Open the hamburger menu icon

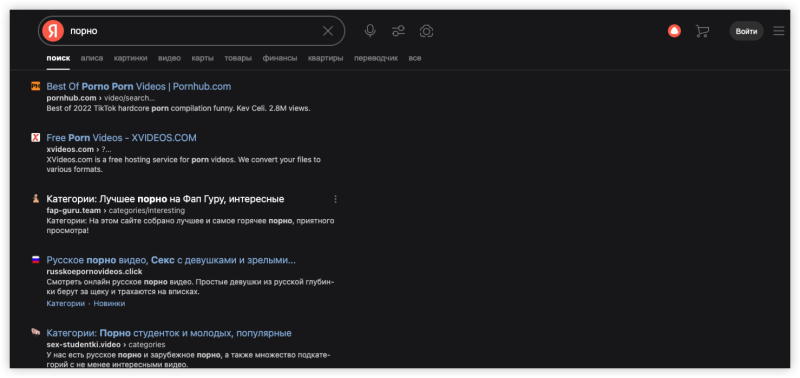pyautogui.click(x=779, y=31)
